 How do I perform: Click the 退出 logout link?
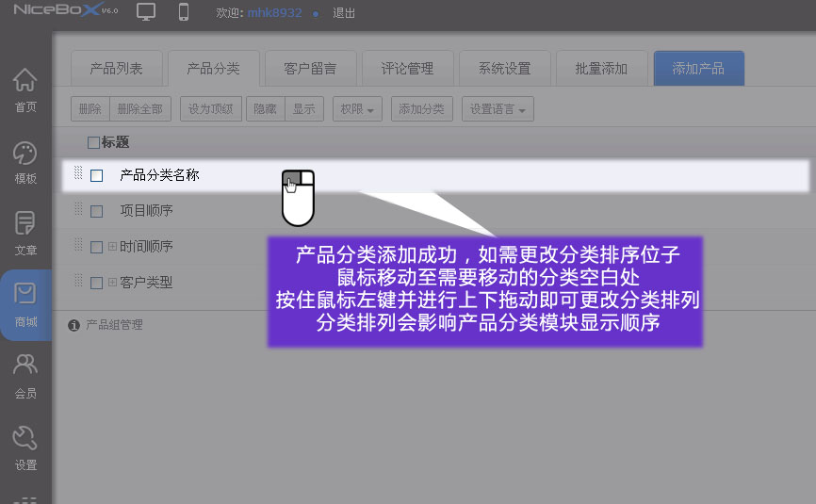pyautogui.click(x=344, y=13)
